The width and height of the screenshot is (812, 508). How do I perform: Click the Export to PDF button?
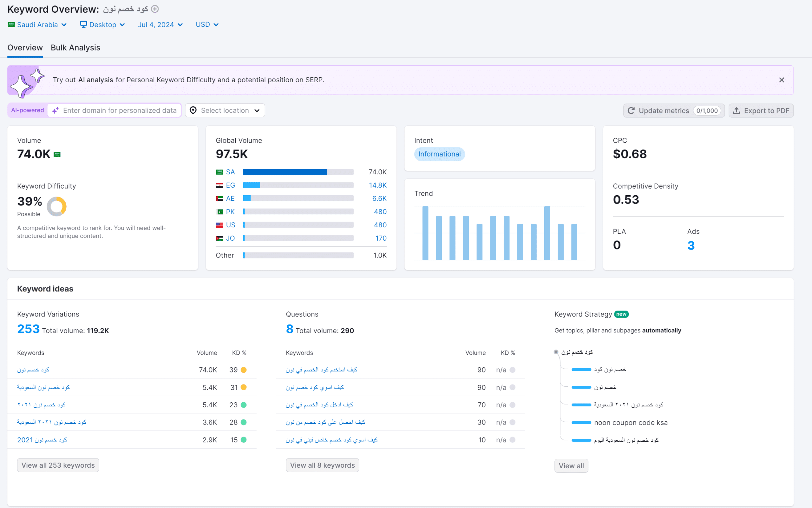coord(761,110)
